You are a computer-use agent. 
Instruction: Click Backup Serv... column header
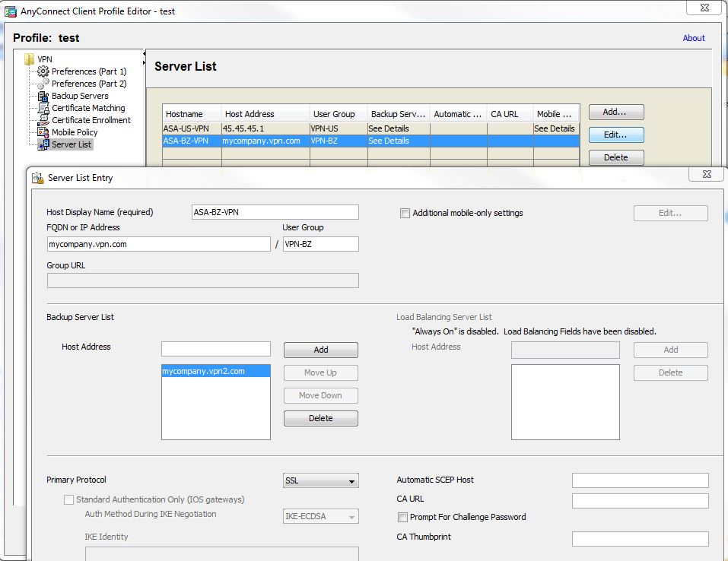[x=399, y=114]
